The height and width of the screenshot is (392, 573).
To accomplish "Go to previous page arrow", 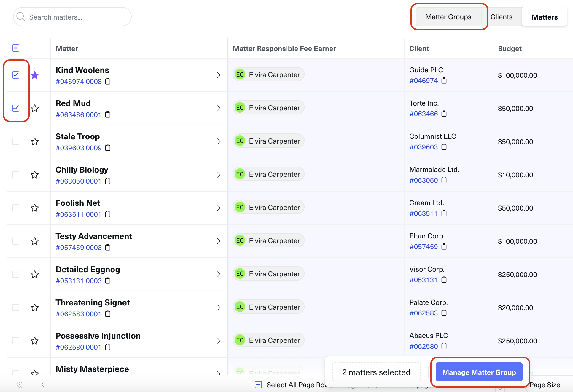I will point(43,385).
